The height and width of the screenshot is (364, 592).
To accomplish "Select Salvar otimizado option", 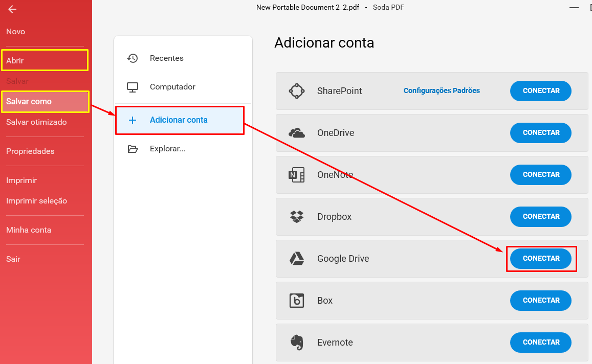I will pos(36,122).
